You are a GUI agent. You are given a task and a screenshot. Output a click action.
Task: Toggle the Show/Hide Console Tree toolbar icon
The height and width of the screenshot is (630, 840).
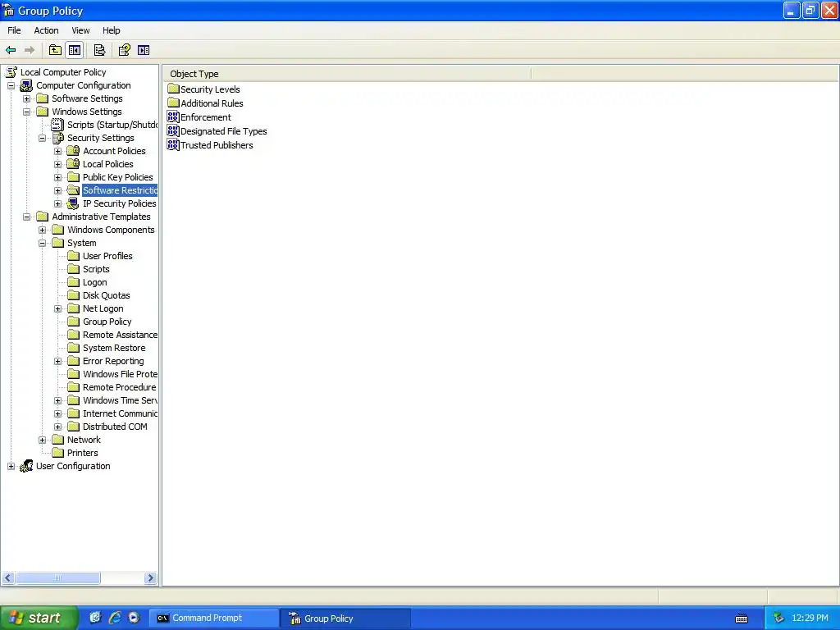(x=75, y=50)
